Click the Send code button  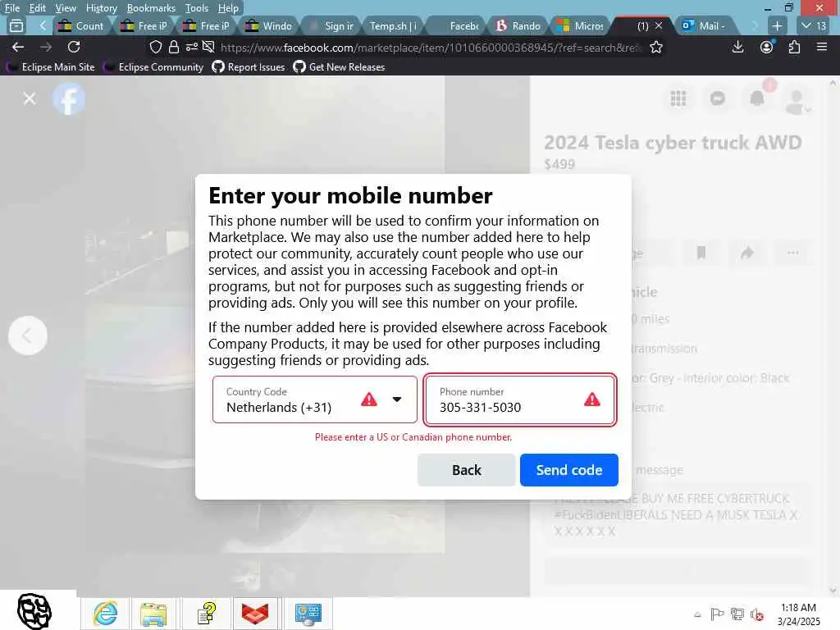coord(569,470)
